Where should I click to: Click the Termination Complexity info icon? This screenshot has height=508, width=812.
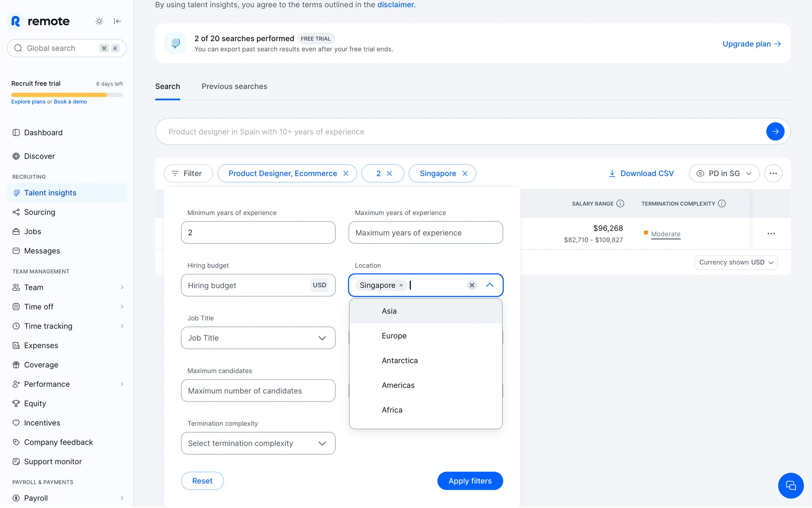pos(722,204)
